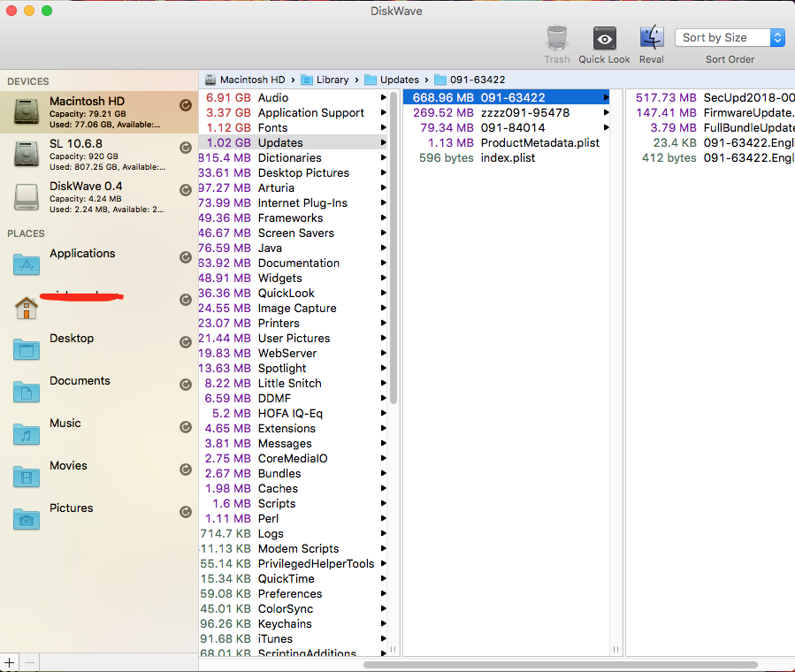
Task: Open Quick Look eye icon
Action: 605,39
